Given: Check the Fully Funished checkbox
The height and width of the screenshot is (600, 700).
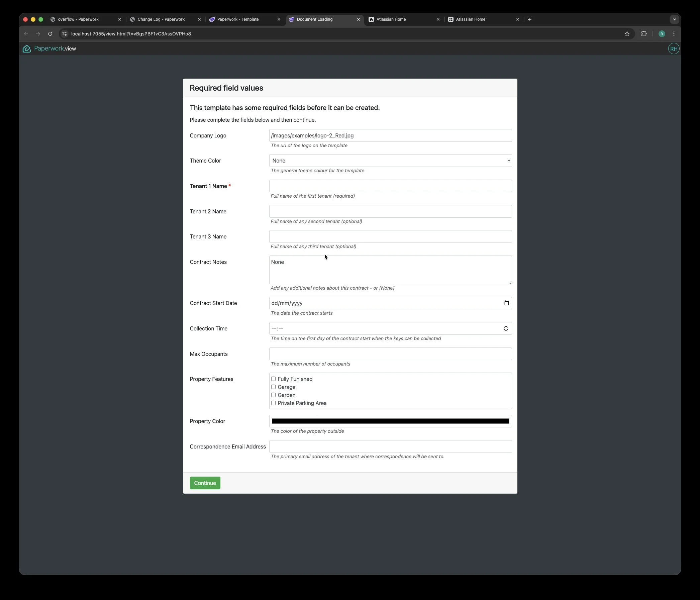Looking at the screenshot, I should pos(273,379).
